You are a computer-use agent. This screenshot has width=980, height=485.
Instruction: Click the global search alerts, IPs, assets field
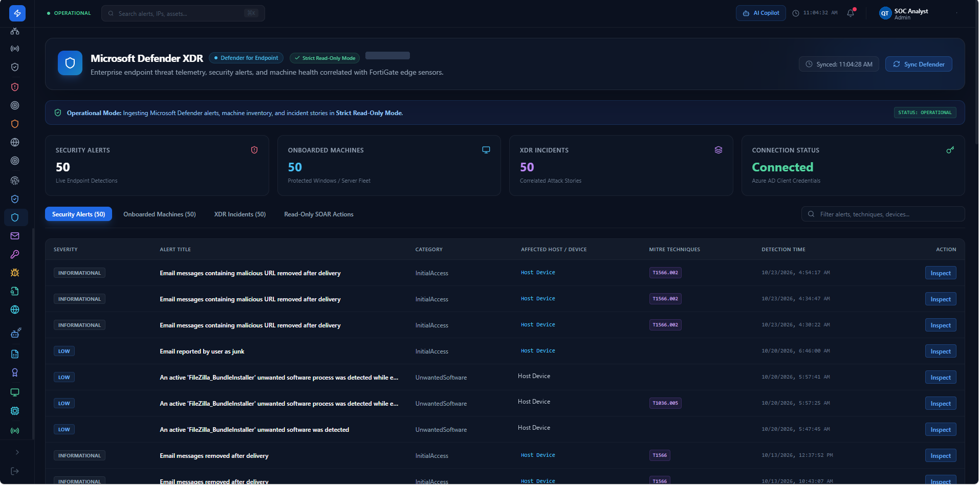pos(183,13)
